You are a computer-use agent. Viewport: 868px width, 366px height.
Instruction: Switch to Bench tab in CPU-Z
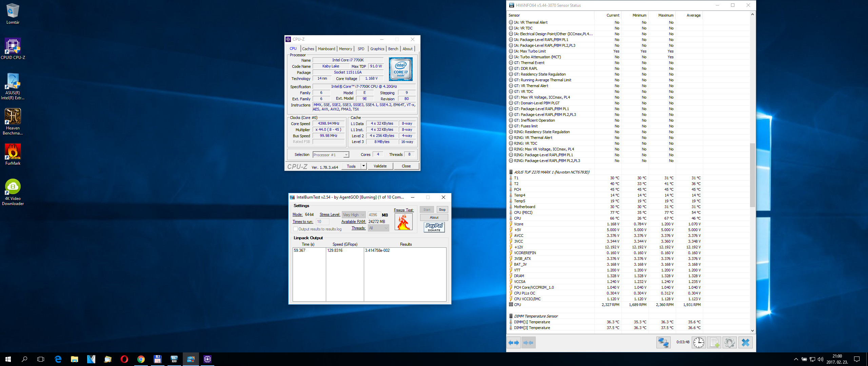coord(393,49)
